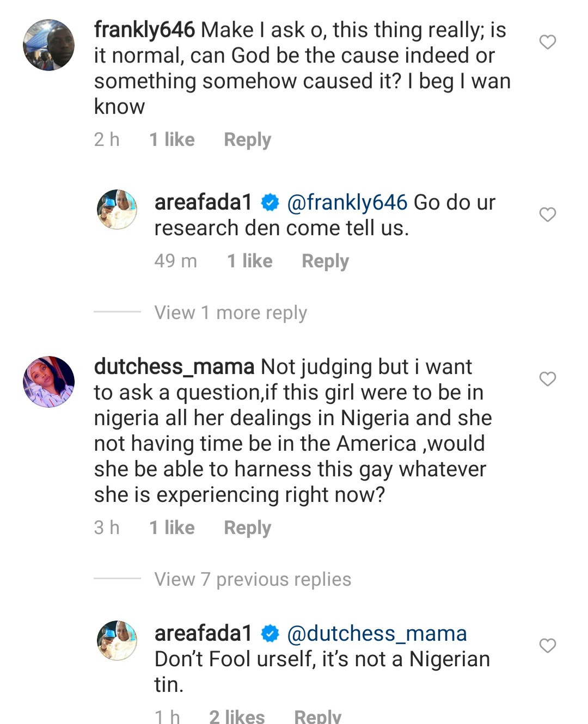Tap the verified badge beside the first areafada1
588x724 pixels.
[270, 203]
